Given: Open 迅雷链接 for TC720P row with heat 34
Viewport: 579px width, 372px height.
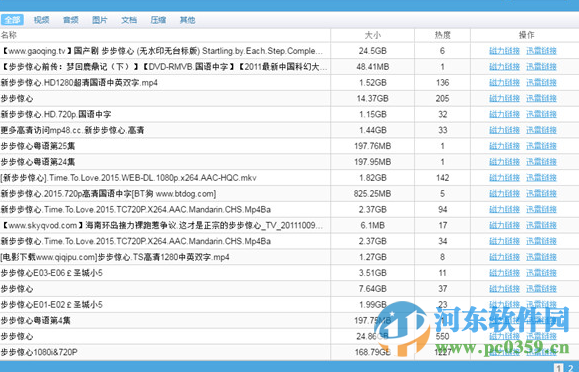Looking at the screenshot, I should pyautogui.click(x=541, y=242).
